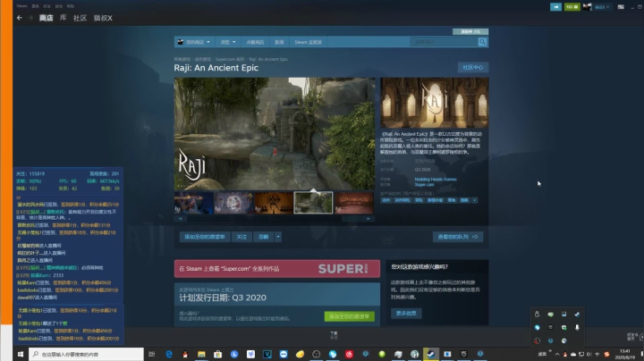Open the account avatar in title bar
This screenshot has height=361, width=644.
coord(588,7)
